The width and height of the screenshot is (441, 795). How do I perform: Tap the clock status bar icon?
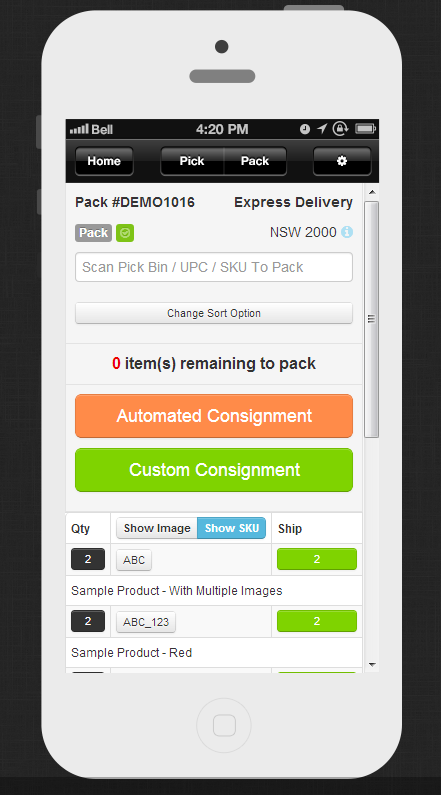pyautogui.click(x=305, y=129)
